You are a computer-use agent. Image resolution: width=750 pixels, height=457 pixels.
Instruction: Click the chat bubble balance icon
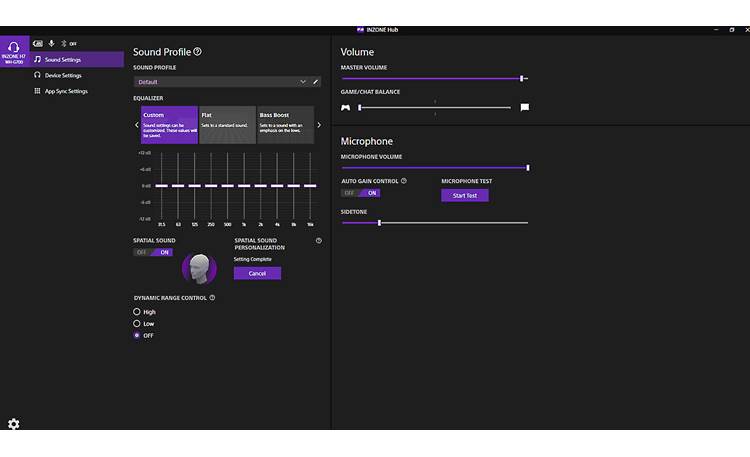[525, 107]
